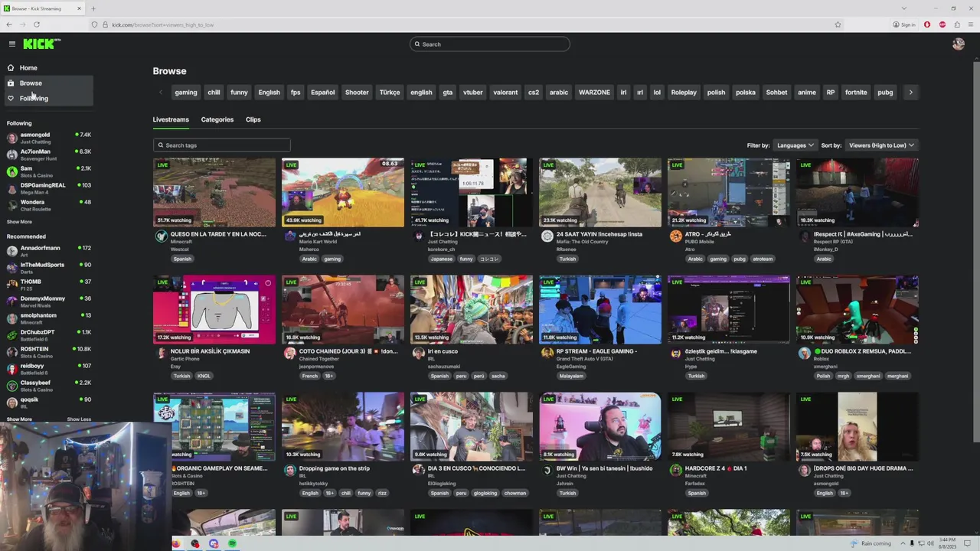Open browser extensions icon
Viewport: 980px width, 551px height.
click(957, 24)
